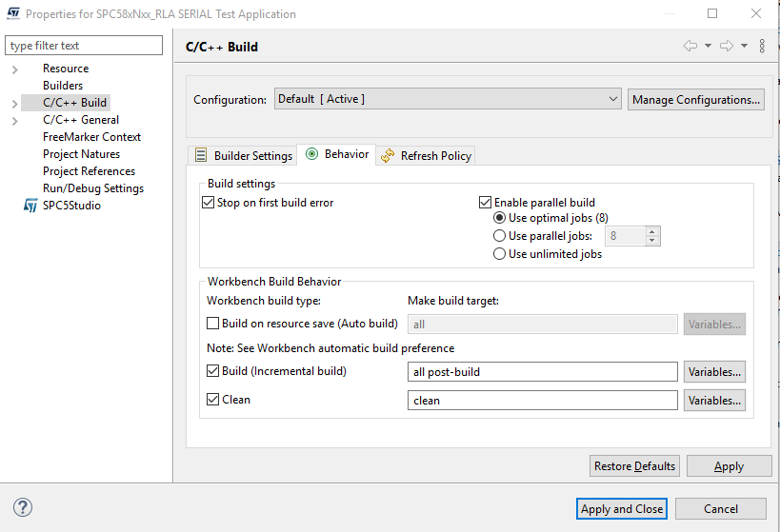Click Manage Configurations button
Screen dimensions: 780x532
(x=696, y=99)
